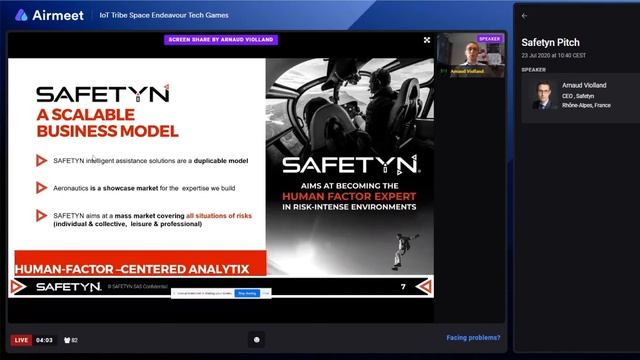Click the Airmeet logo
640x360 pixels.
point(49,16)
